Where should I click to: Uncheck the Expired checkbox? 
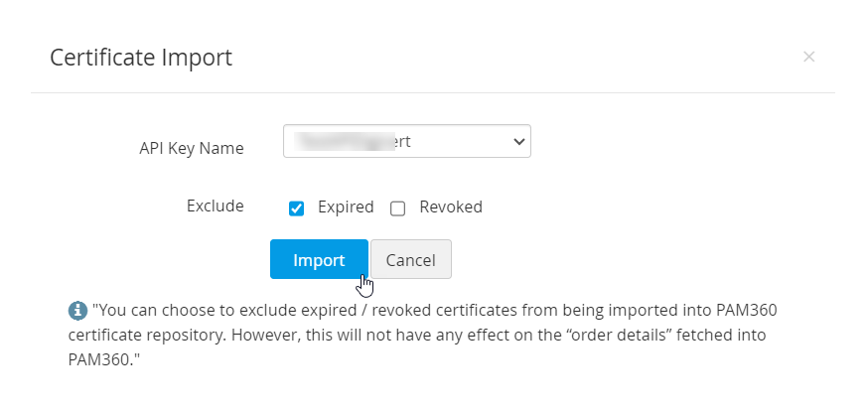tap(296, 208)
